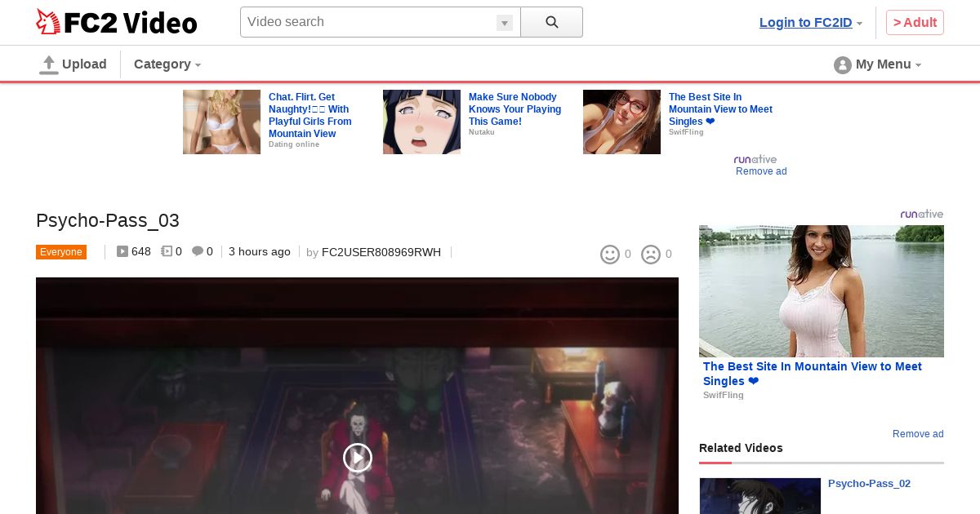Viewport: 980px width, 514px height.
Task: Click the Nutaku ad label
Action: pyautogui.click(x=482, y=132)
